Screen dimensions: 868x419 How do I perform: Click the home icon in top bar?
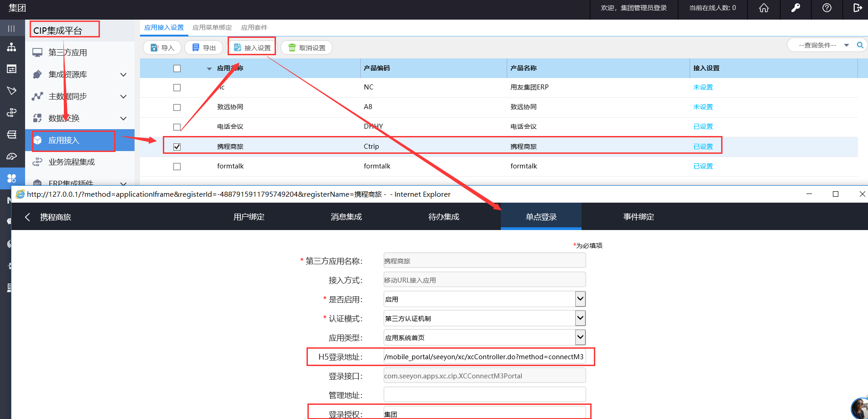point(764,8)
